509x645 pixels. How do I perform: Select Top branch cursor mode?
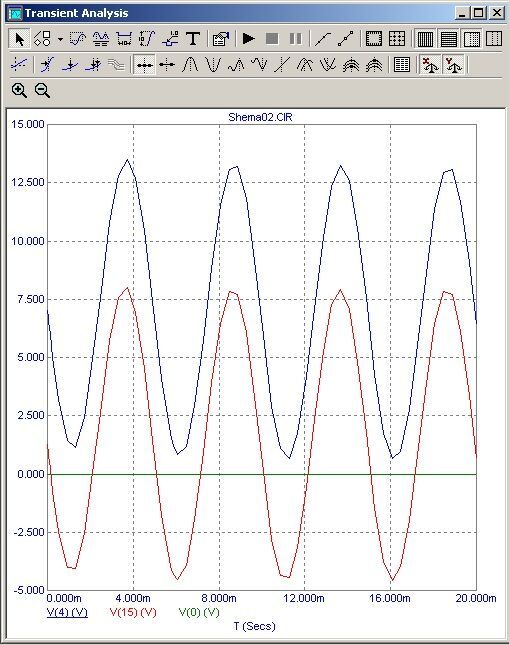click(351, 65)
